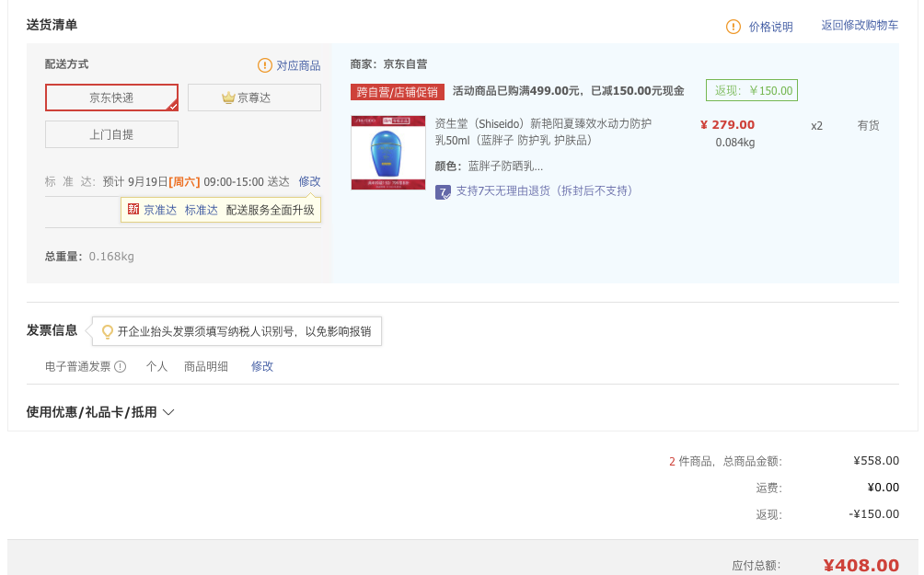Image resolution: width=924 pixels, height=575 pixels.
Task: Click the 7-day return shield icon
Action: pyautogui.click(x=444, y=192)
